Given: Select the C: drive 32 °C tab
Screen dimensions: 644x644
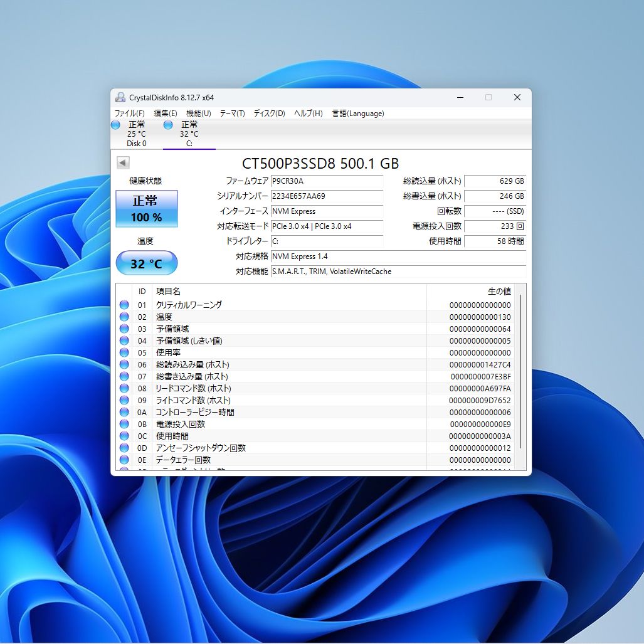Looking at the screenshot, I should [x=189, y=134].
